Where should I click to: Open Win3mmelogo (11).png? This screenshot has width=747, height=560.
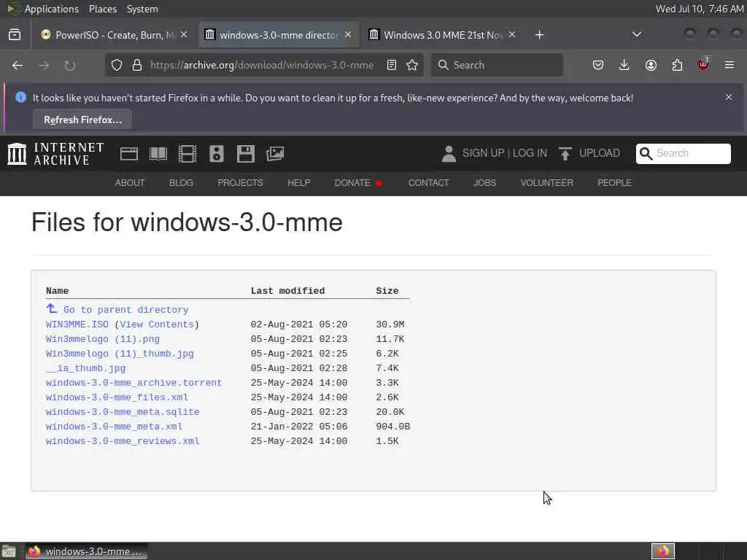[x=102, y=339]
